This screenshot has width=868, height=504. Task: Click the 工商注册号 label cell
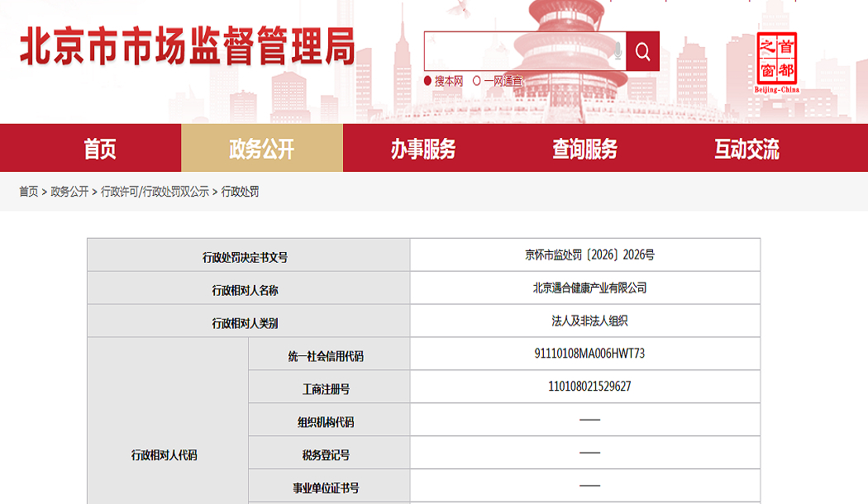(329, 387)
